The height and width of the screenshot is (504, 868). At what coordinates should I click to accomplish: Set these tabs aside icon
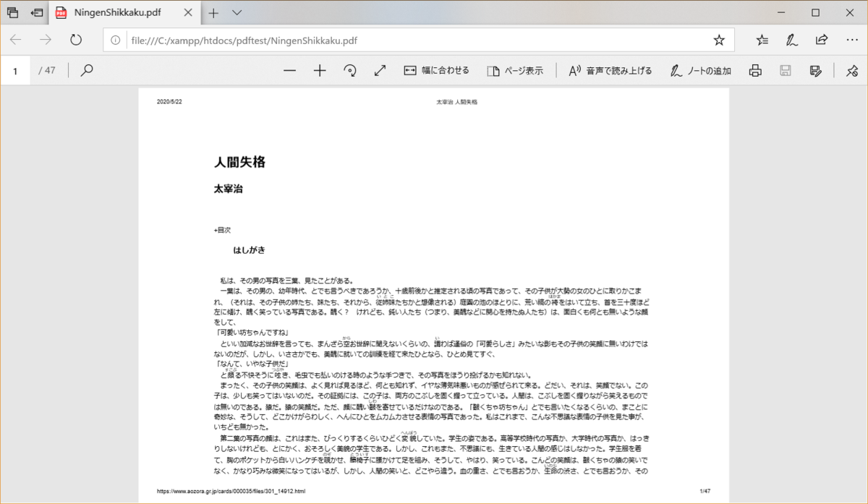37,13
